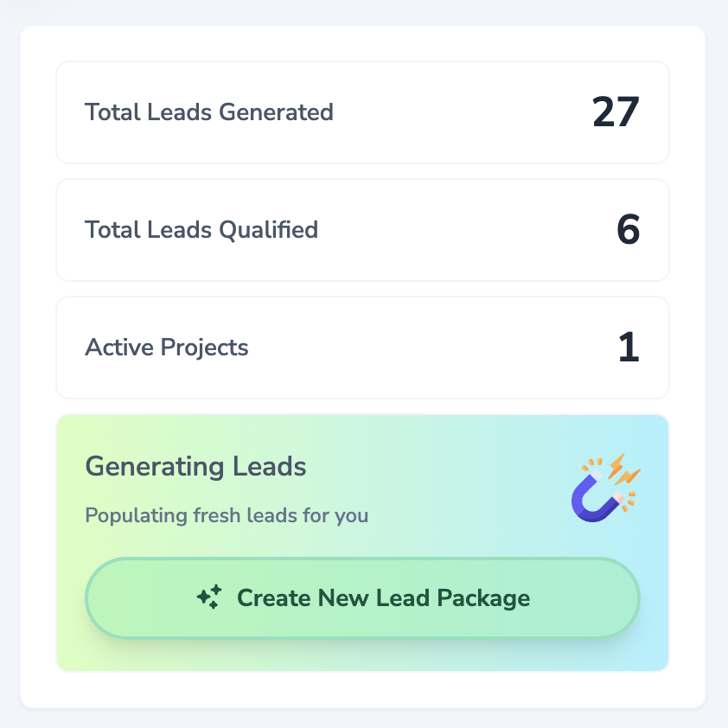This screenshot has height=728, width=728.
Task: Click the Total Leads Generated label
Action: pos(209,112)
